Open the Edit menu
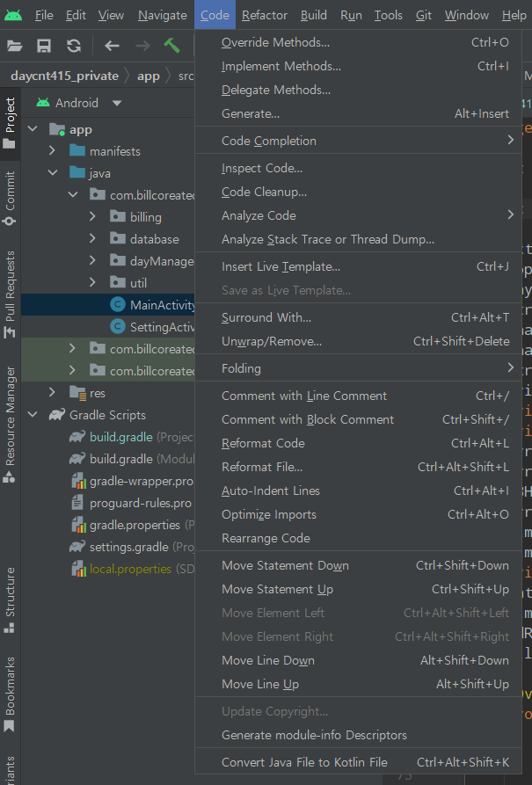Screen dimensions: 532x785 [76, 16]
